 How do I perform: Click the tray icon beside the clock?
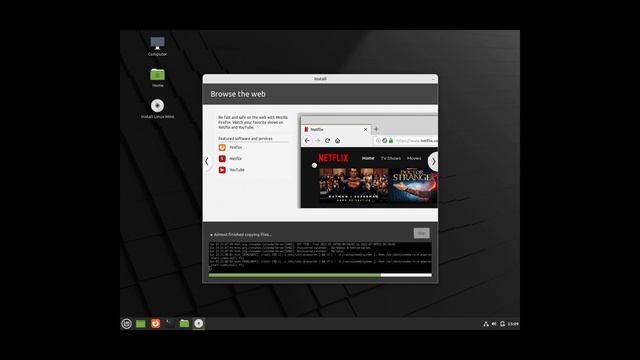click(x=502, y=324)
